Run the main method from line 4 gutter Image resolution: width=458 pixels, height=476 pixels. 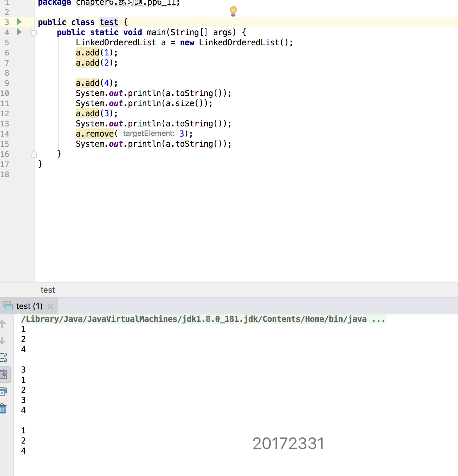[x=19, y=32]
